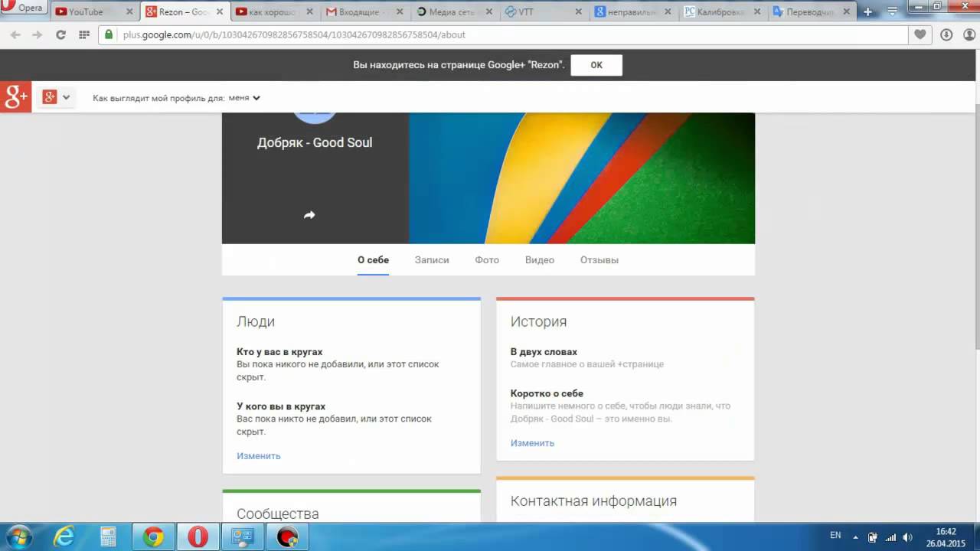Open the Opera main menu button
The image size is (980, 551).
[24, 8]
